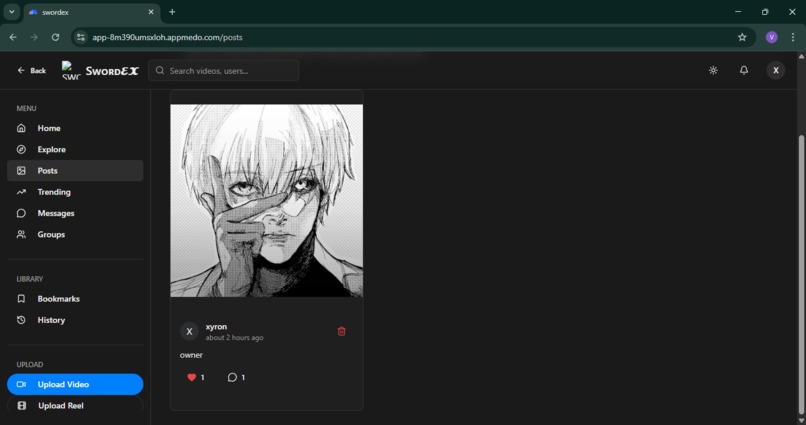
Task: Click the Back button in header
Action: click(x=31, y=70)
